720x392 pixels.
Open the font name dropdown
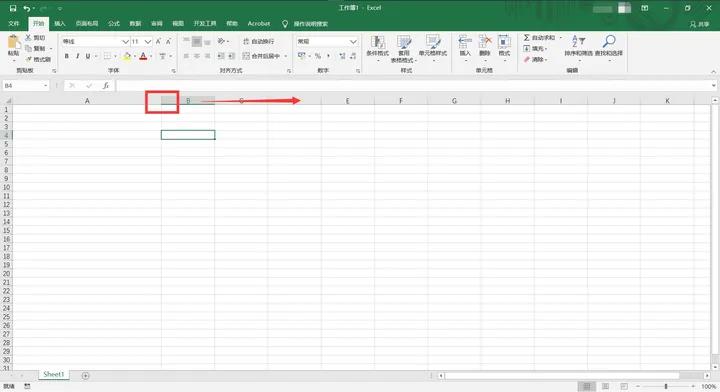click(x=125, y=41)
